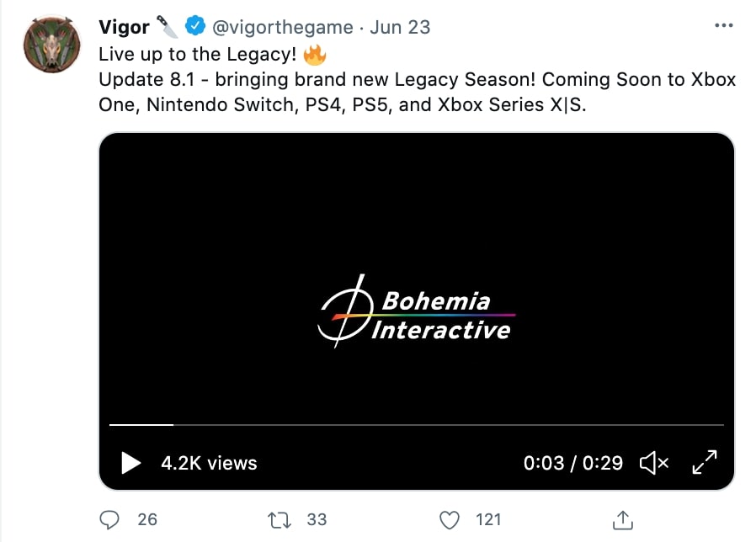Viewport: 756px width, 542px height.
Task: Seek along the video progress bar
Action: point(417,425)
